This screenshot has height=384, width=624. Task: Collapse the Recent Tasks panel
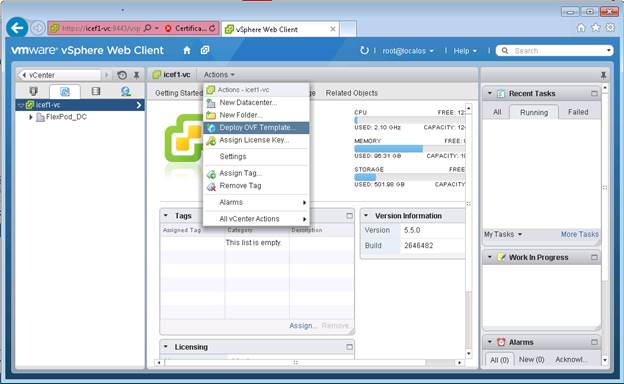pos(490,94)
